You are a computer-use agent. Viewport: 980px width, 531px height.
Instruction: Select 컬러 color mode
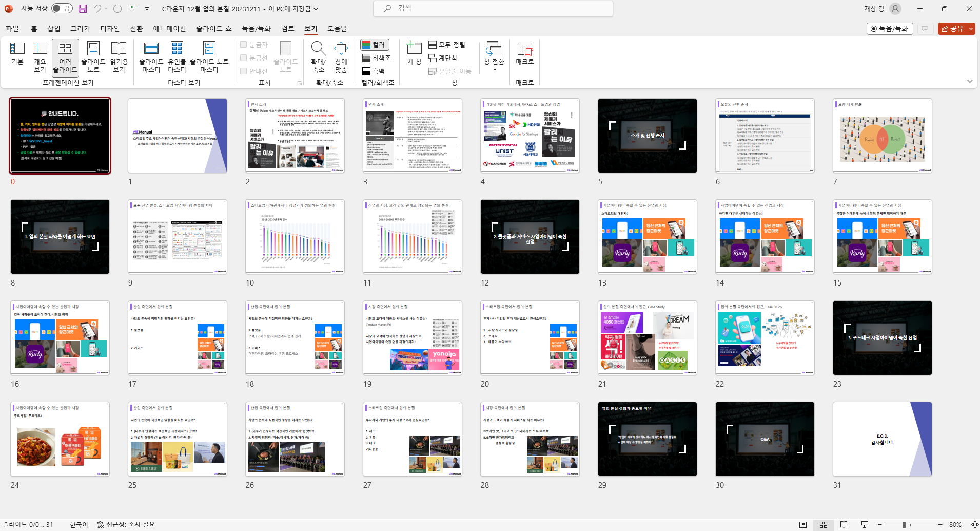tap(375, 45)
